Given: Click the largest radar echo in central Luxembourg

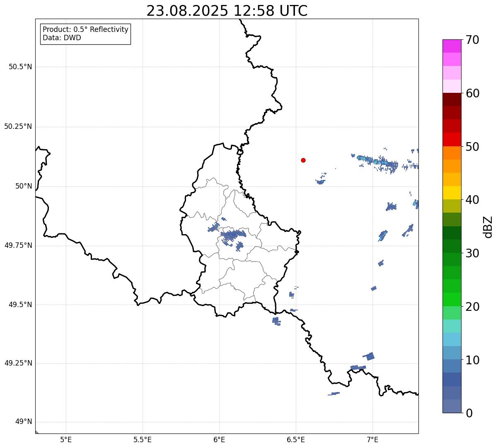Looking at the screenshot, I should coord(233,235).
